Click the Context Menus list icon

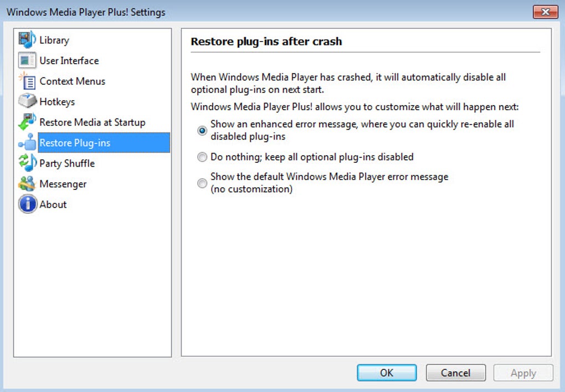click(27, 81)
